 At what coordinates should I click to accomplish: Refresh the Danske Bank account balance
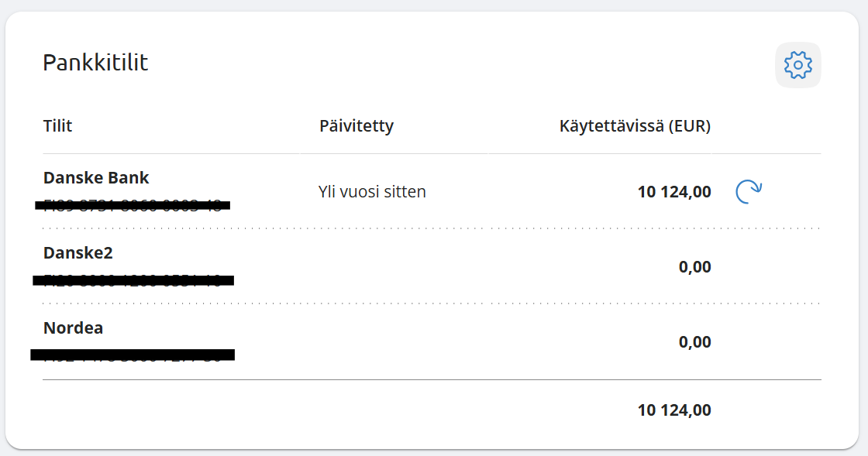[x=748, y=192]
